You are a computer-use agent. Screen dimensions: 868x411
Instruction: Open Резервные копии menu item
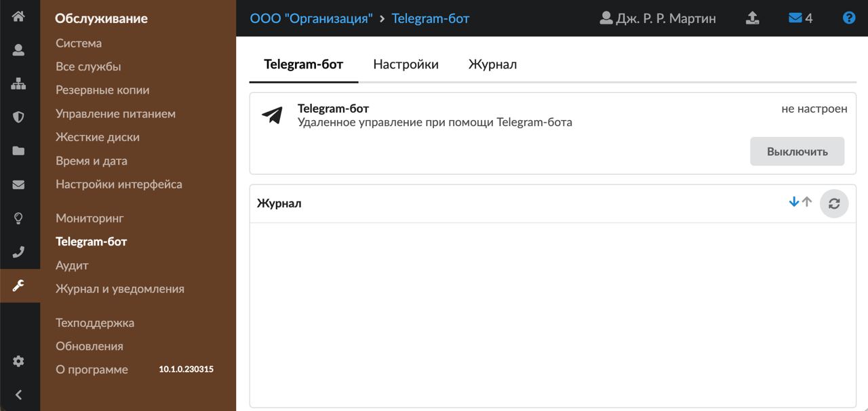coord(102,90)
